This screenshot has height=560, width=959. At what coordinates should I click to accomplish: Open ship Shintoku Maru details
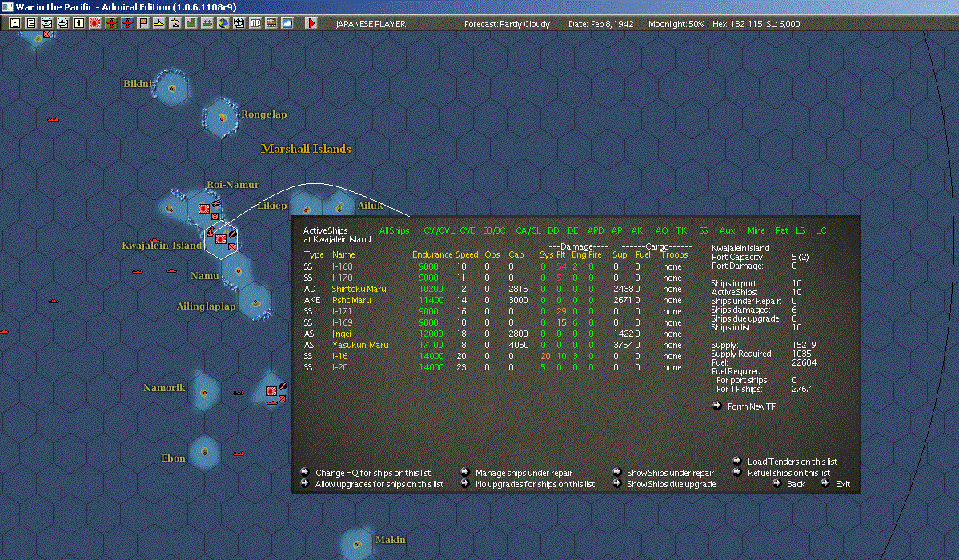(359, 289)
